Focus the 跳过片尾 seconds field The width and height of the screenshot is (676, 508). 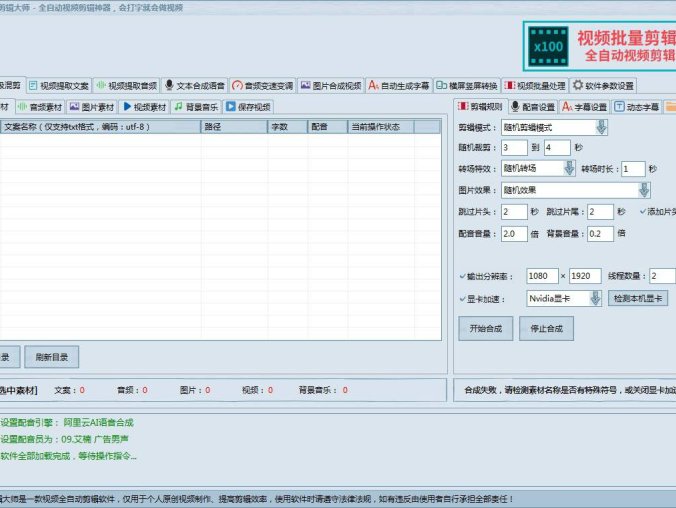[x=600, y=212]
